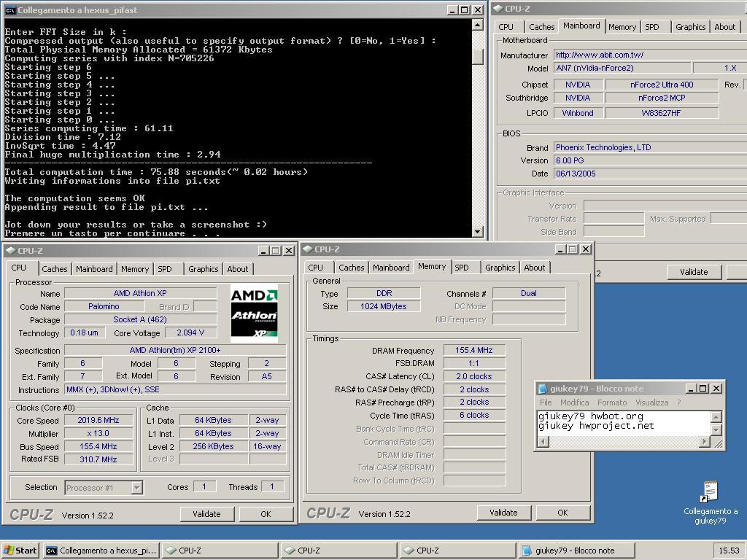Open Memory tab in the CPU window
The image size is (747, 560).
coord(135,269)
